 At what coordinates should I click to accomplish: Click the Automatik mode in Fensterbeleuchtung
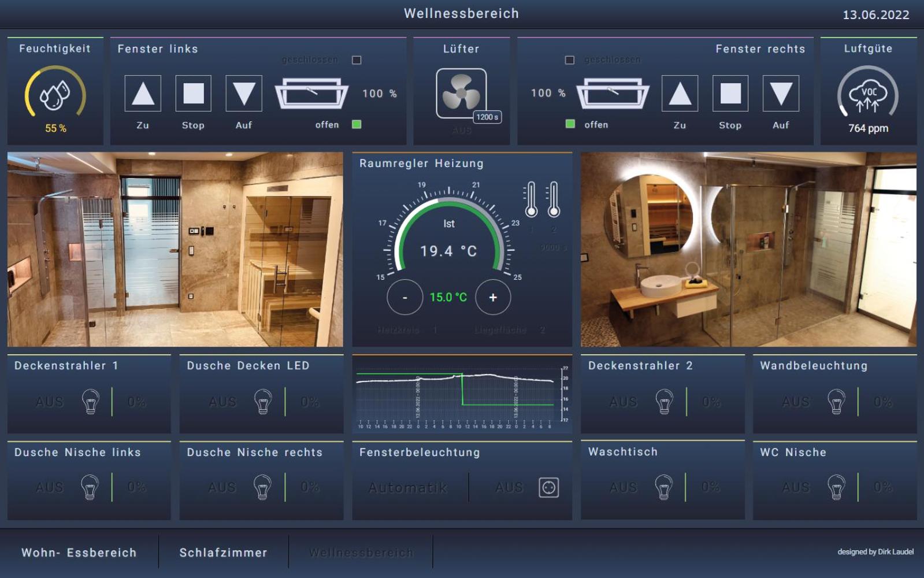click(x=408, y=487)
